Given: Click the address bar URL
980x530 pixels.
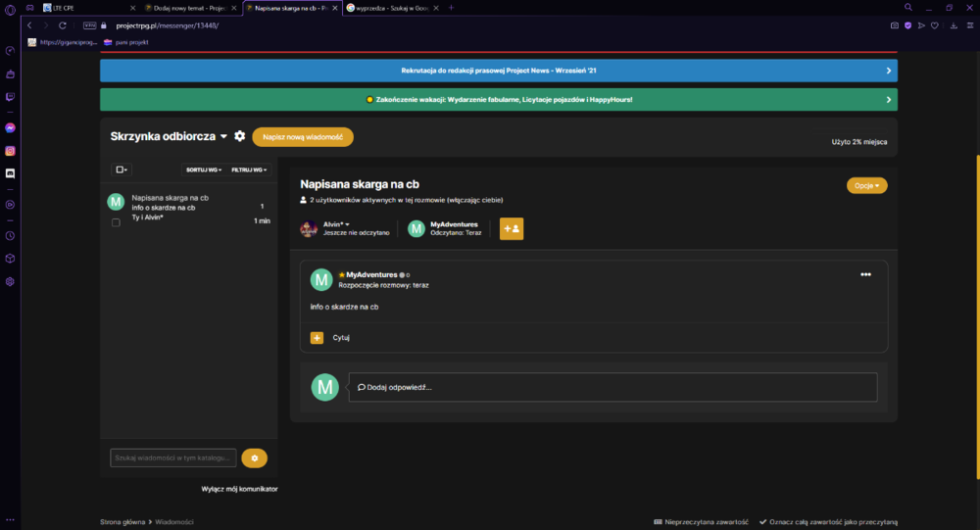Looking at the screenshot, I should (x=168, y=25).
